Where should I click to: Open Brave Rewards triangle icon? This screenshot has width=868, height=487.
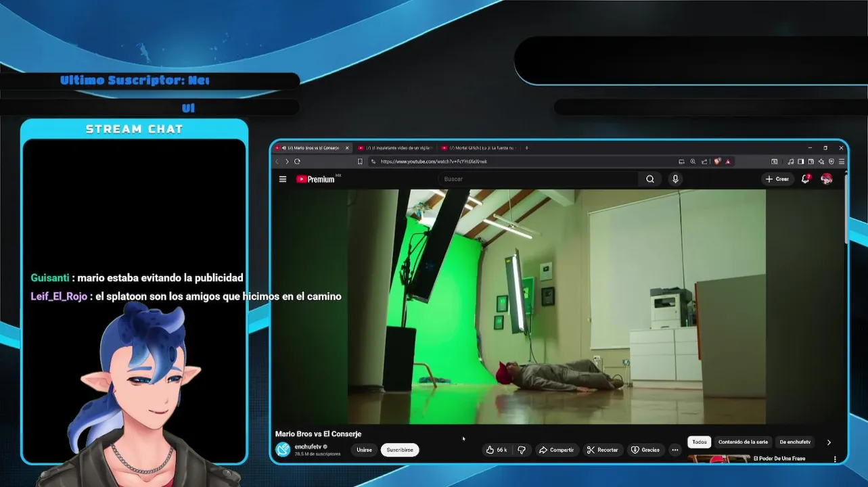pyautogui.click(x=728, y=162)
